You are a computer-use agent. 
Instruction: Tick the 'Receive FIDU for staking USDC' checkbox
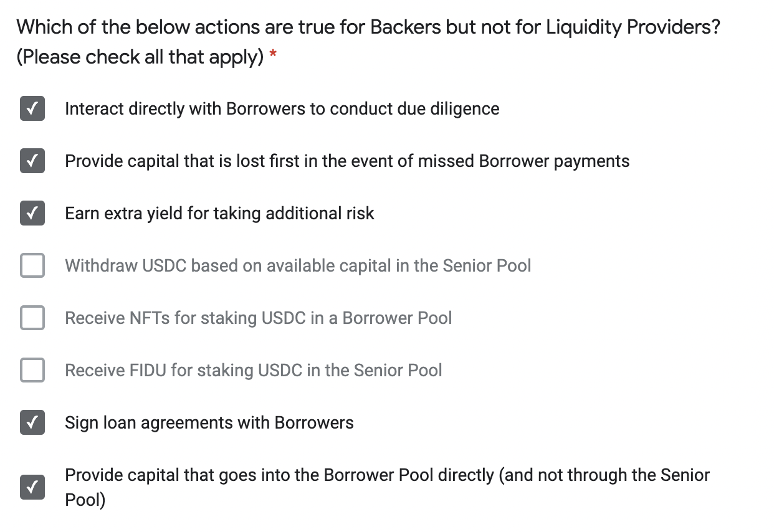click(x=32, y=371)
